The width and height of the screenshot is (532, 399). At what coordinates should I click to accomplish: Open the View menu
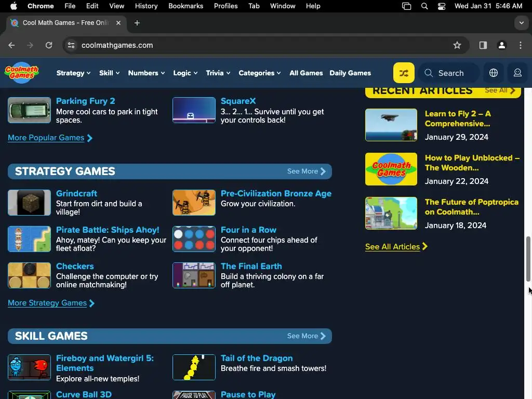[x=117, y=6]
